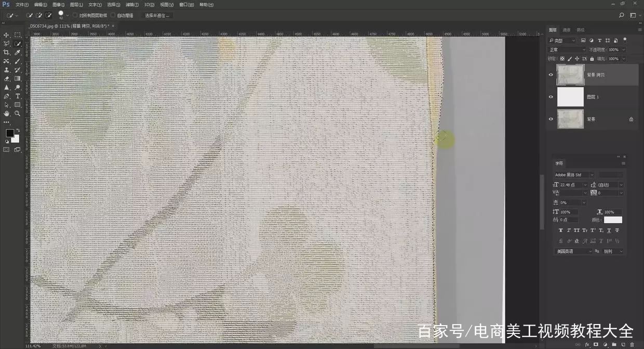Toggle lock image pixels brush icon
The image size is (644, 349).
pyautogui.click(x=570, y=59)
